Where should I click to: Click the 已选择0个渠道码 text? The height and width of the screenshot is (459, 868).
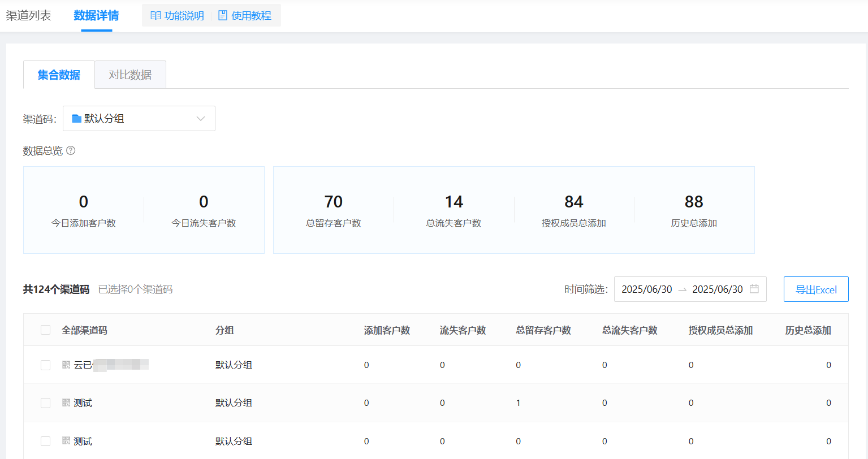[135, 289]
